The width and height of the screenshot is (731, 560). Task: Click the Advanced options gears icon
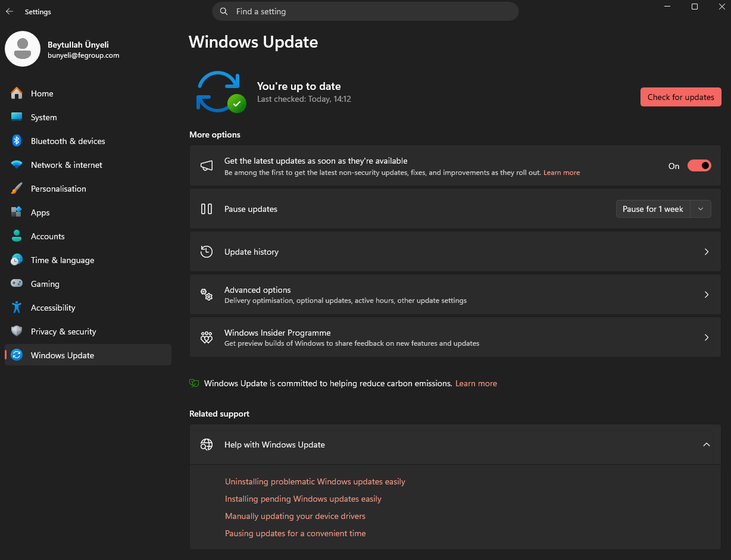click(207, 295)
